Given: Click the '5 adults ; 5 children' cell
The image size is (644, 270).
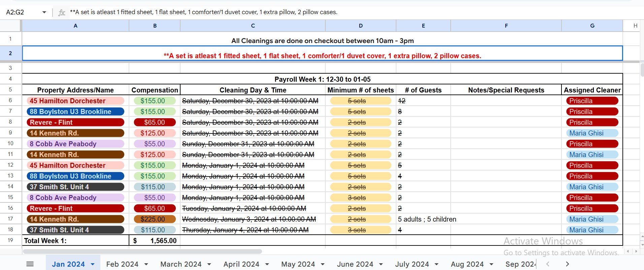Looking at the screenshot, I should click(423, 219).
